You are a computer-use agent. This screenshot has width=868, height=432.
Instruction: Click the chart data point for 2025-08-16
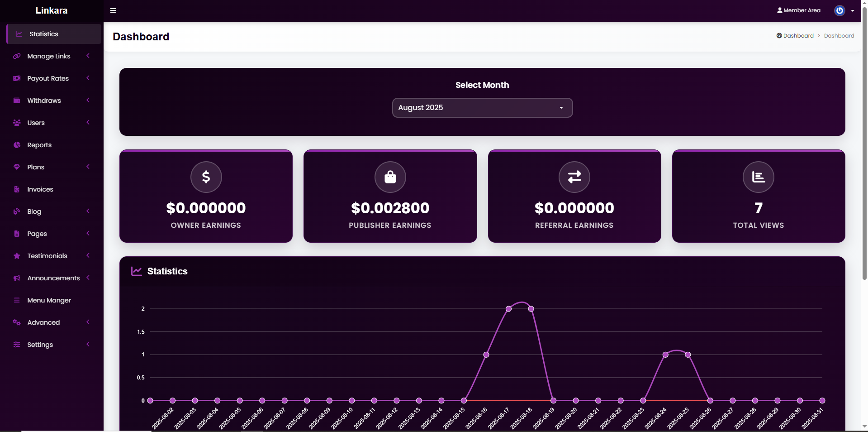click(x=486, y=355)
